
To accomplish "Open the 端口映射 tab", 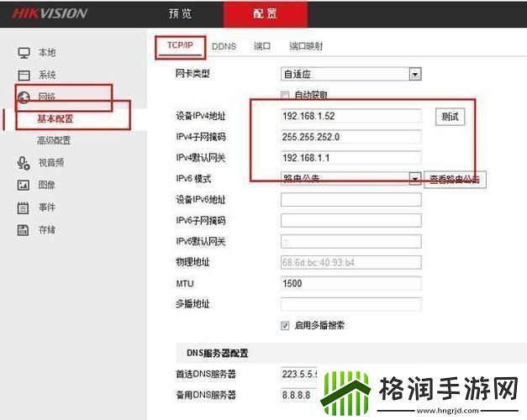I will pyautogui.click(x=306, y=47).
